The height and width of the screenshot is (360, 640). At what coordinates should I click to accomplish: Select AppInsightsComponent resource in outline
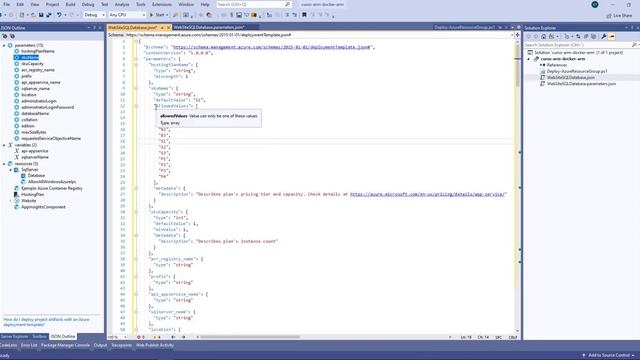tap(43, 207)
